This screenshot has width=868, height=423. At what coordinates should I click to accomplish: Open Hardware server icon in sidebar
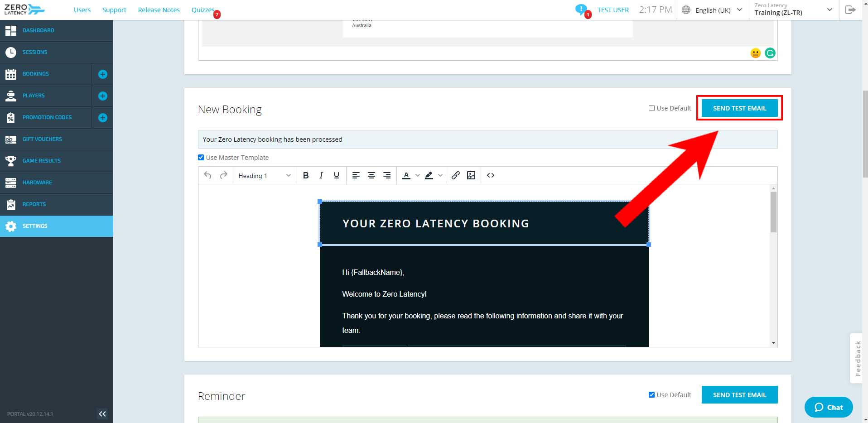coord(11,183)
